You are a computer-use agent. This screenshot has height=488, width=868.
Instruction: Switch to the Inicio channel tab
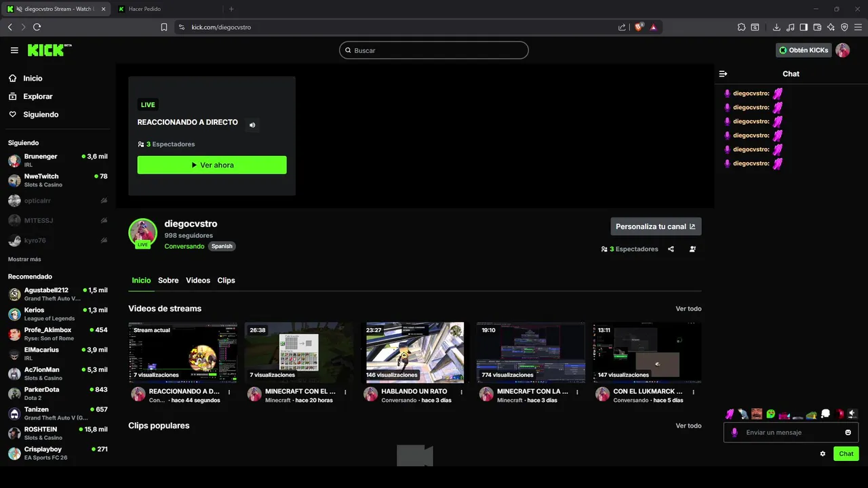141,280
